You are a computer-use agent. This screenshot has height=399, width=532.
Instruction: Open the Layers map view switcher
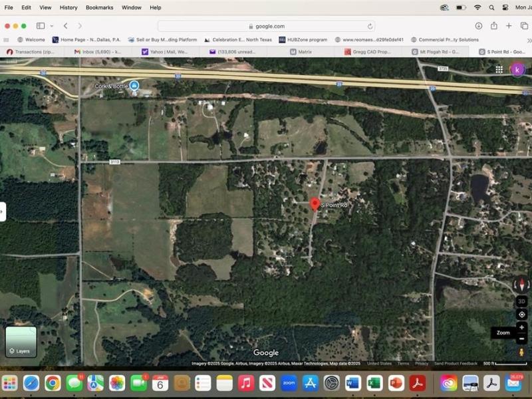(x=21, y=341)
